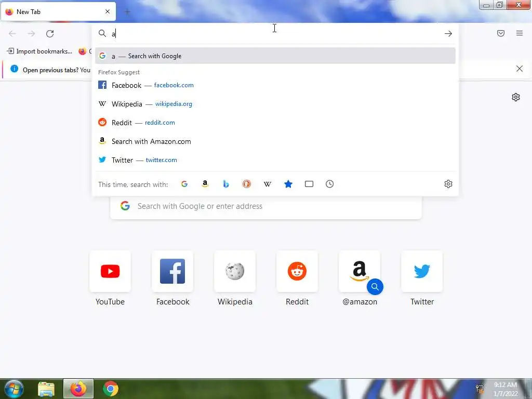Go forward with the forward arrow
532x399 pixels.
31,34
